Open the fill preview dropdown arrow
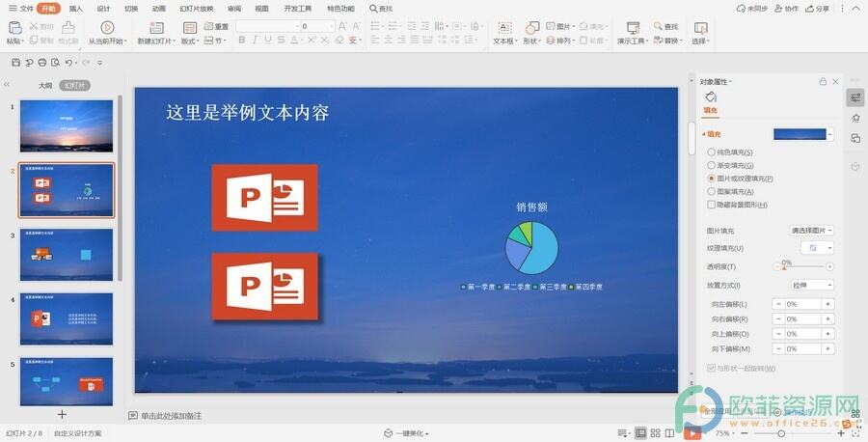Image resolution: width=868 pixels, height=442 pixels. click(829, 134)
